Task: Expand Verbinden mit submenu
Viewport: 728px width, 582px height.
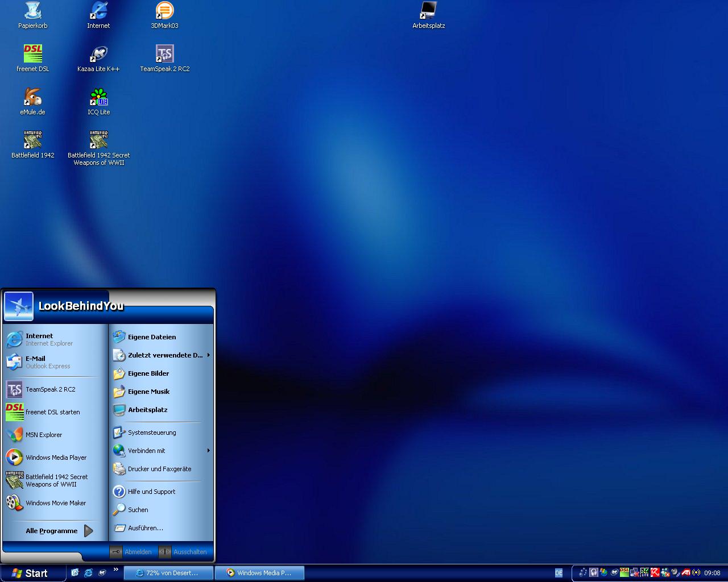Action: 162,451
